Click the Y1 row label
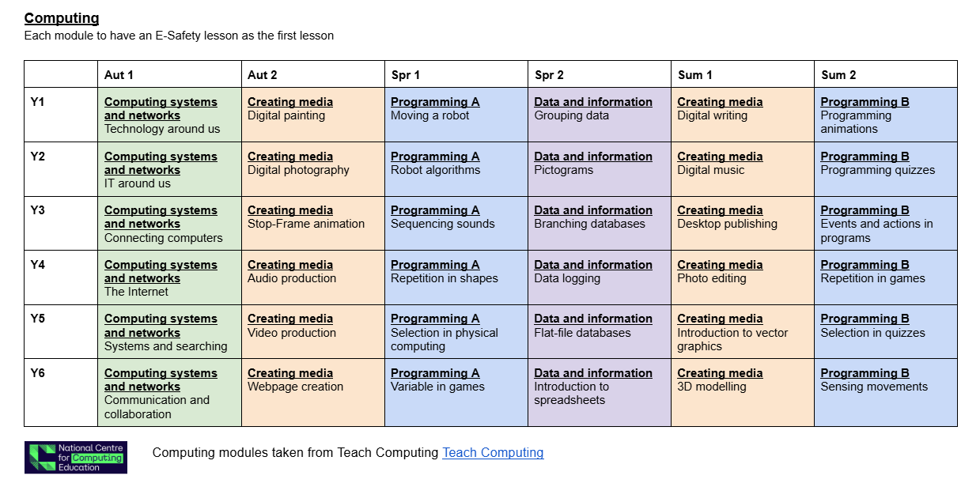The image size is (980, 487). [38, 102]
